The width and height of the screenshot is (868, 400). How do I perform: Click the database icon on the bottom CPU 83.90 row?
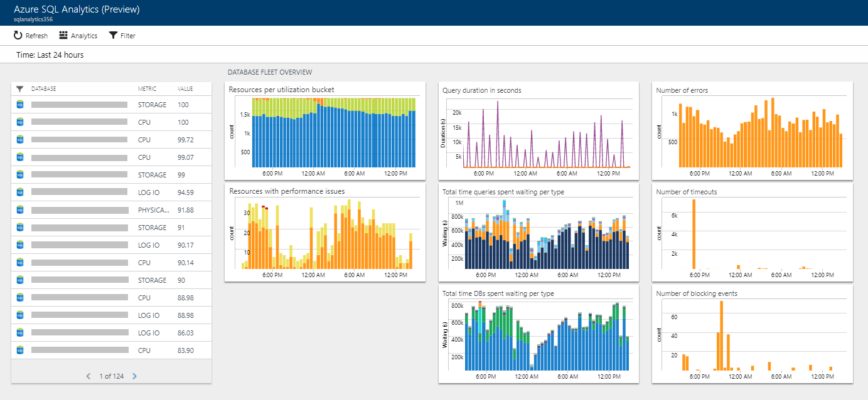[x=19, y=350]
